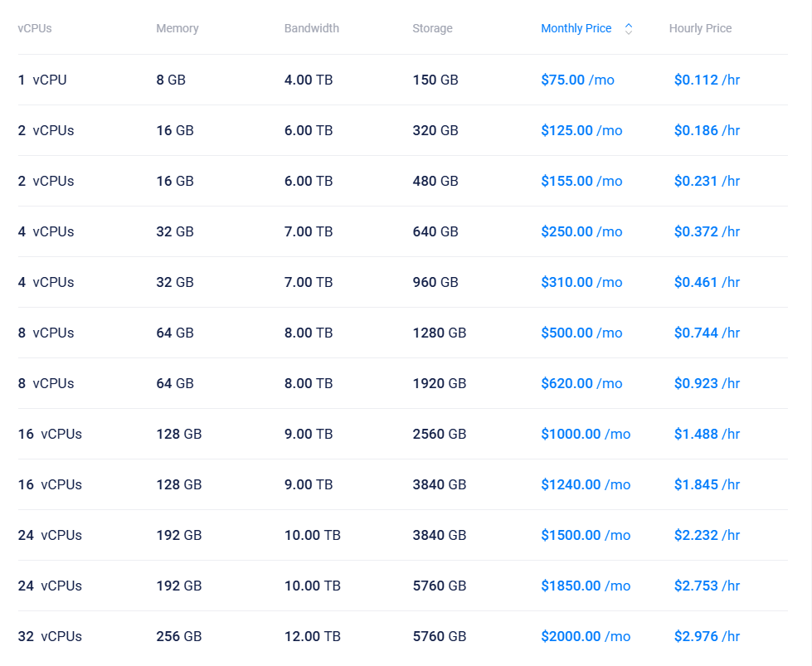812x666 pixels.
Task: Click the $620.00 /mo price
Action: (581, 384)
